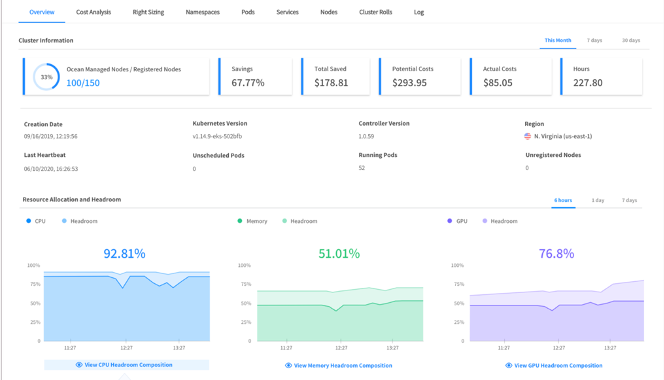Select 7 days in Resource Allocation
The image size is (664, 380).
(x=629, y=200)
